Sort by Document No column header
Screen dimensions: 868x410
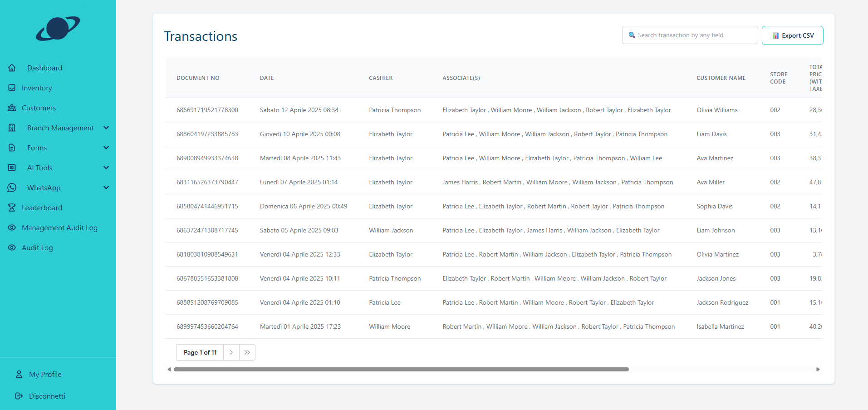coord(198,78)
